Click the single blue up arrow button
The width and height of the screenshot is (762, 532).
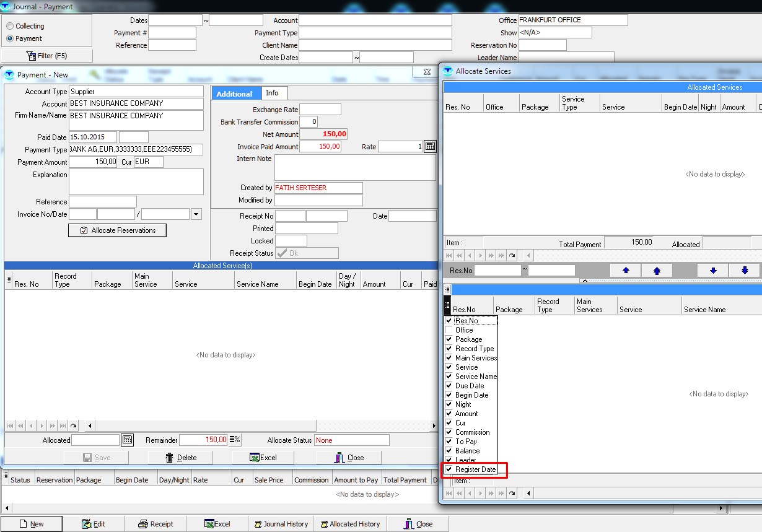point(626,271)
